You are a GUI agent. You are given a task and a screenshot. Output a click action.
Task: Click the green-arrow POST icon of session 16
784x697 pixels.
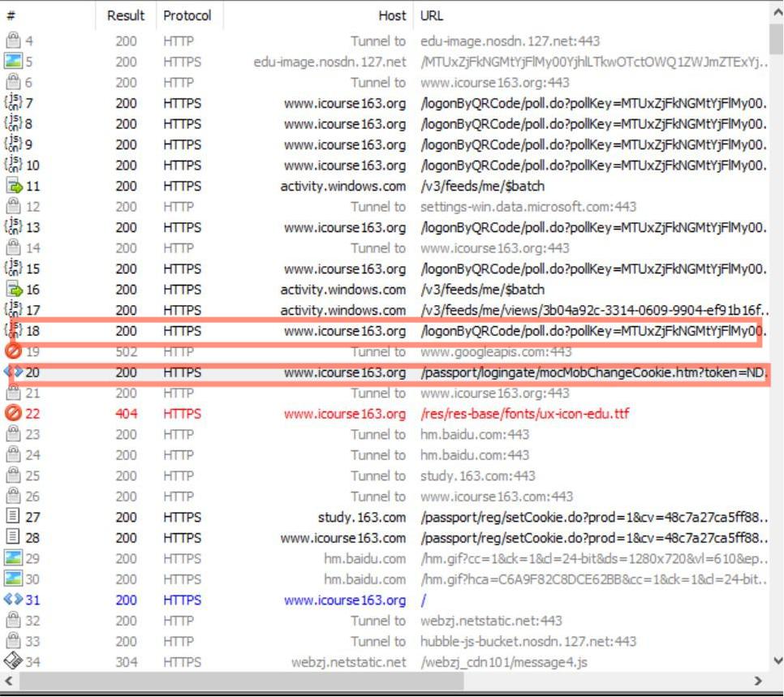(14, 289)
